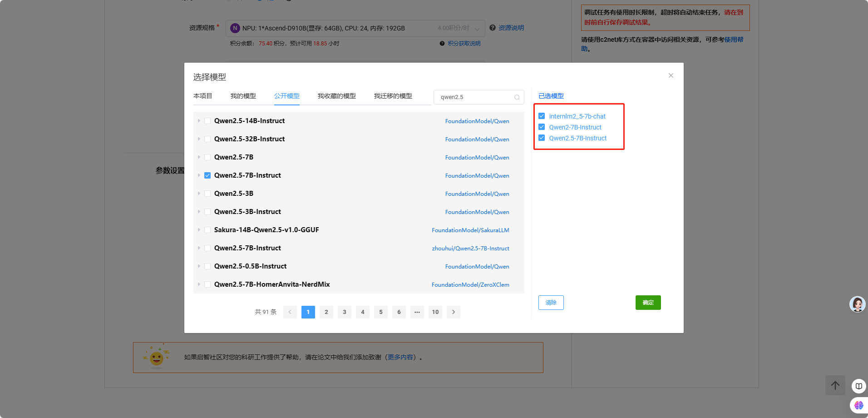Click the qwen2.5 model search field

pyautogui.click(x=479, y=97)
